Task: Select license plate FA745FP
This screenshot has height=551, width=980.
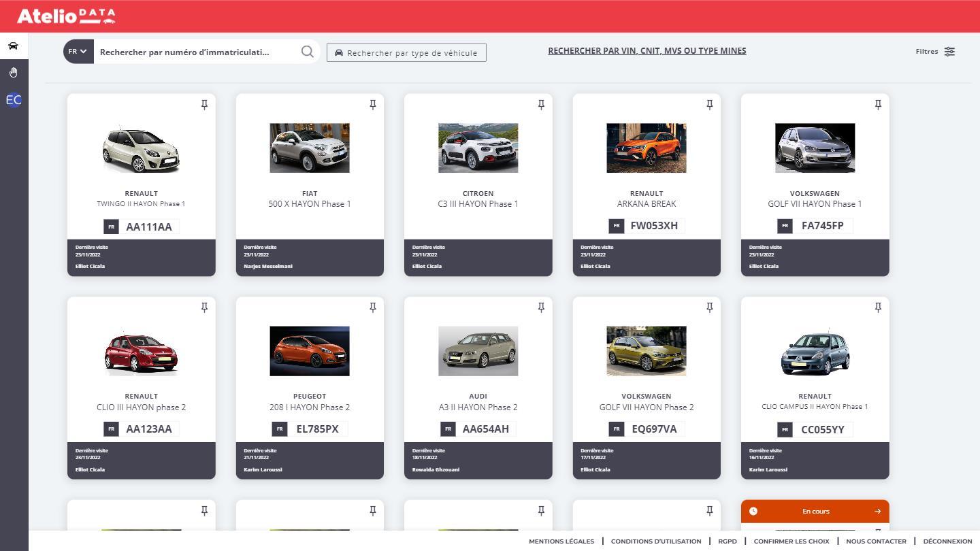Action: (815, 226)
